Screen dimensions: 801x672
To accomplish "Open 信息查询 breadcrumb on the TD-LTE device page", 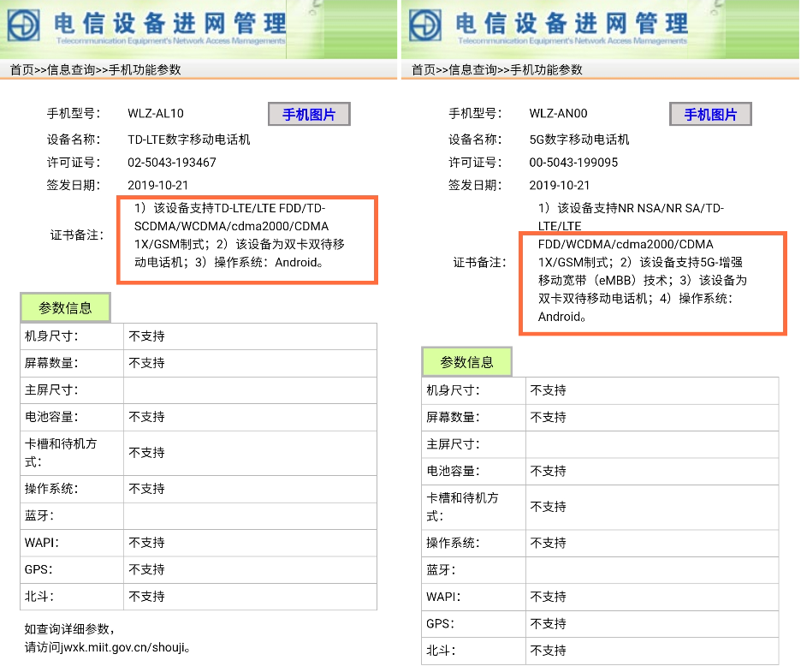I will 71,70.
